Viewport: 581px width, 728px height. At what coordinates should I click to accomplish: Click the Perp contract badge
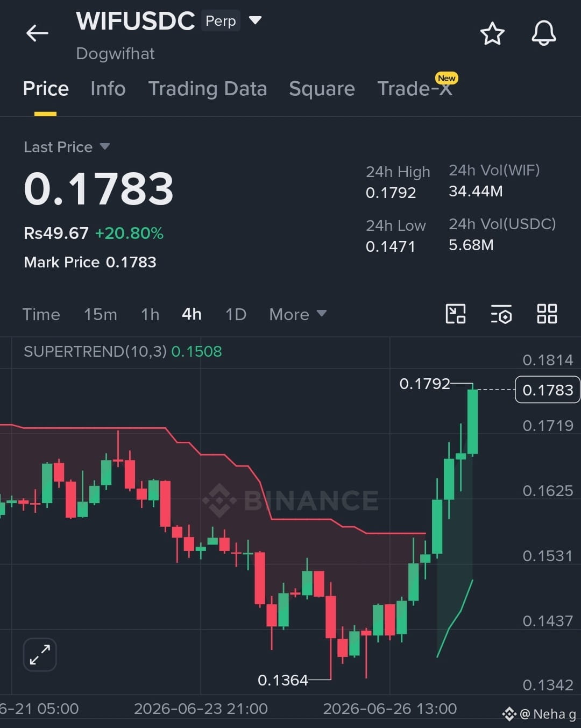pos(221,21)
